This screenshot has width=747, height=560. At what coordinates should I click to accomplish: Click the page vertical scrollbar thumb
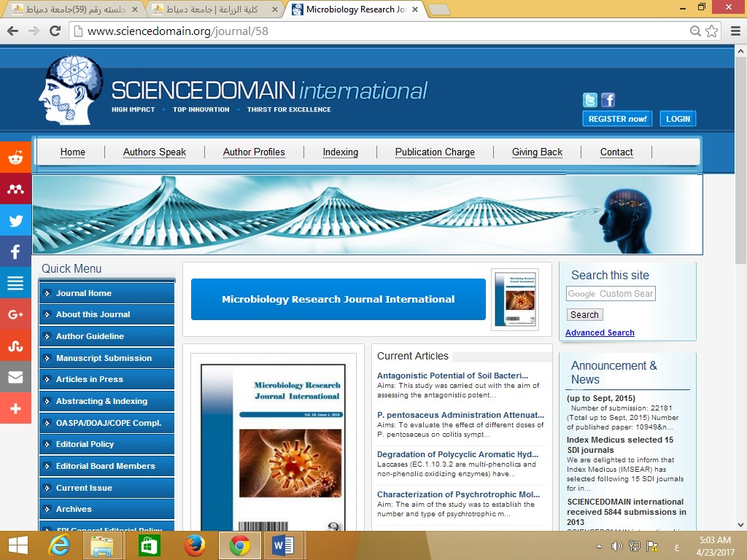740,160
